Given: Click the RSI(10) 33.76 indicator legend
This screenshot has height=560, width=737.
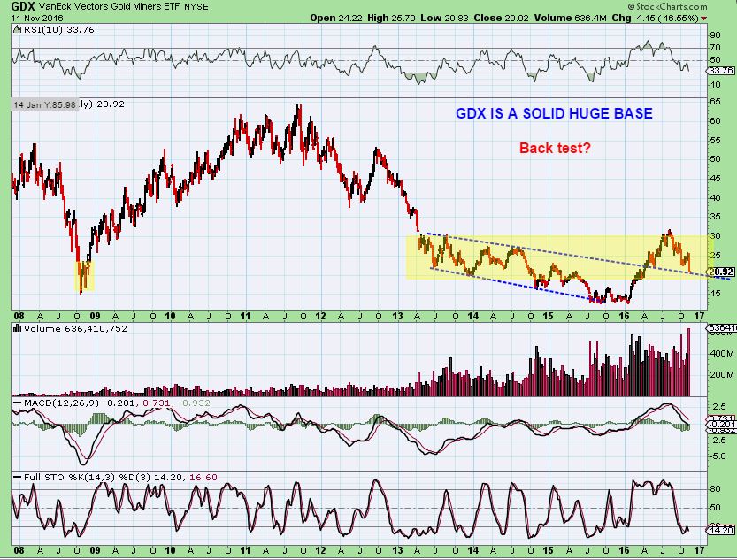Looking at the screenshot, I should (x=58, y=29).
